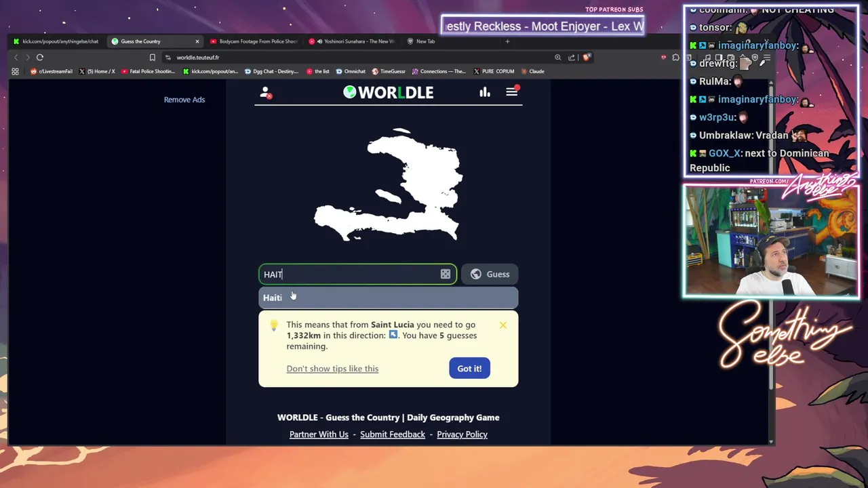868x488 pixels.
Task: Click the share icon in address bar
Action: coord(572,58)
